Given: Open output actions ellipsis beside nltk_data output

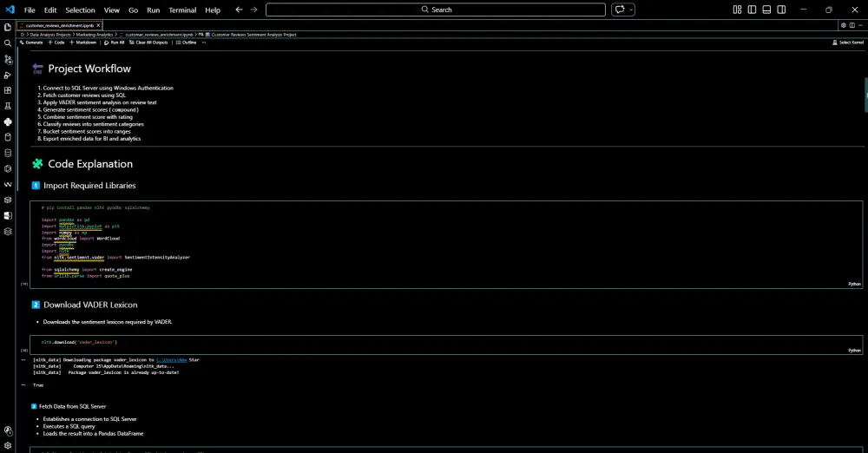Looking at the screenshot, I should (x=23, y=360).
